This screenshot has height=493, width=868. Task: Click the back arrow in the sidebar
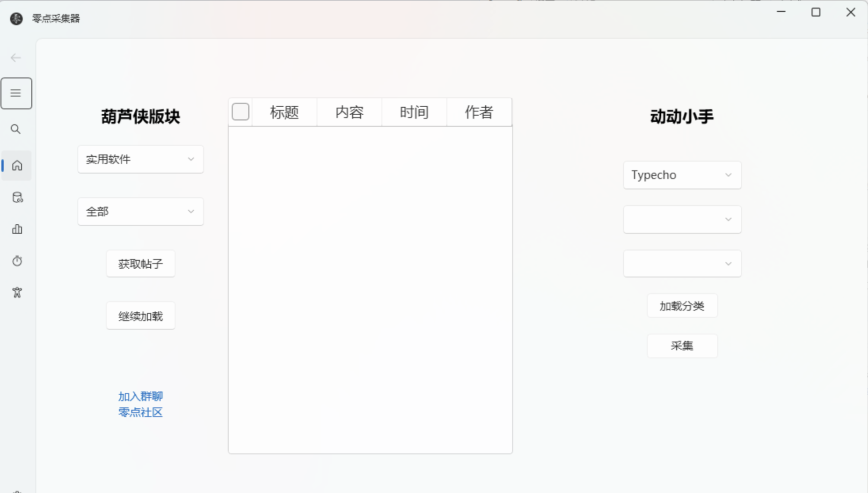pos(16,58)
